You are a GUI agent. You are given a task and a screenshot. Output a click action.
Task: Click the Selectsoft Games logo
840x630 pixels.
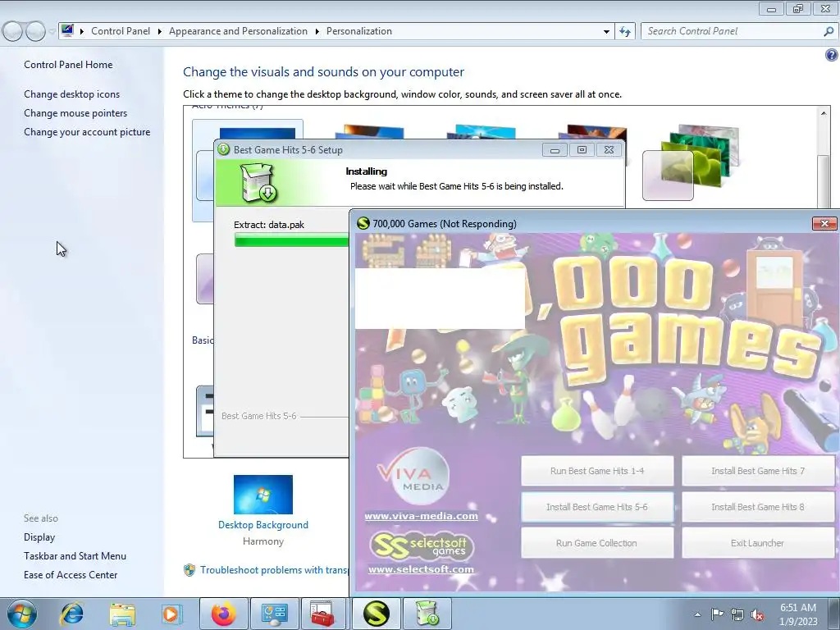[x=421, y=546]
